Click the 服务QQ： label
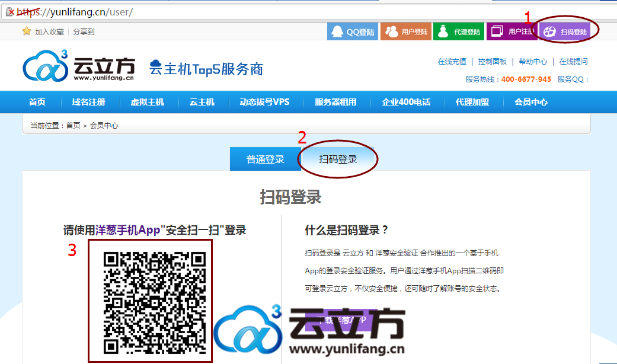617x364 pixels. (573, 79)
